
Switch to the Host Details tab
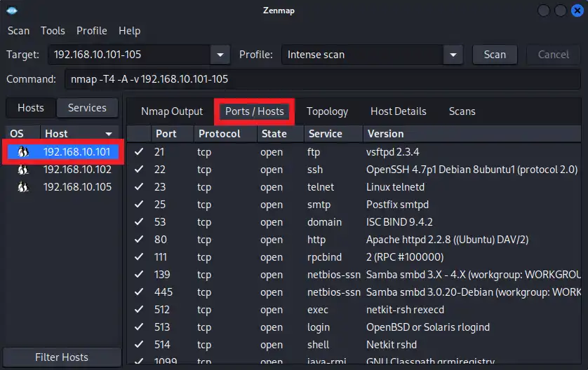point(399,111)
